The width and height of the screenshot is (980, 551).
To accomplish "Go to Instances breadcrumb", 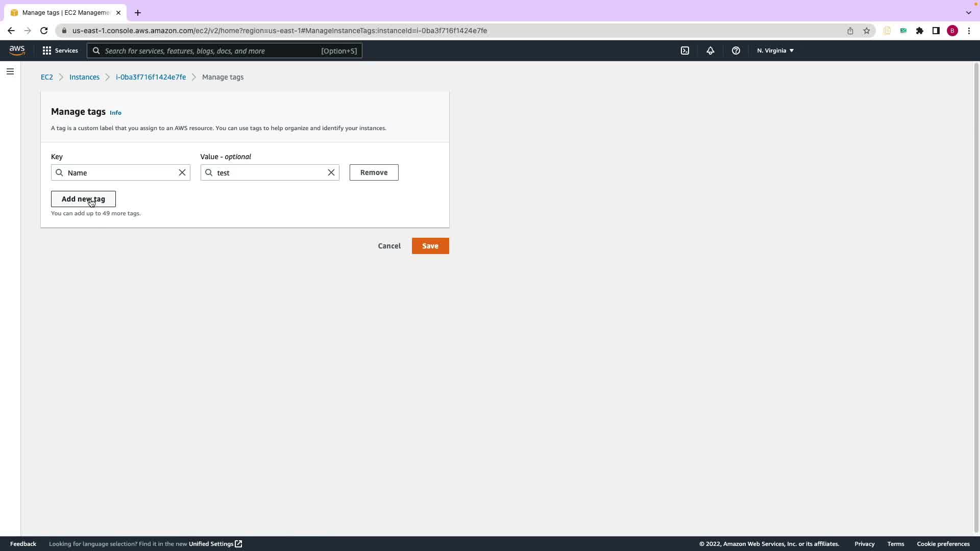I will [x=84, y=77].
